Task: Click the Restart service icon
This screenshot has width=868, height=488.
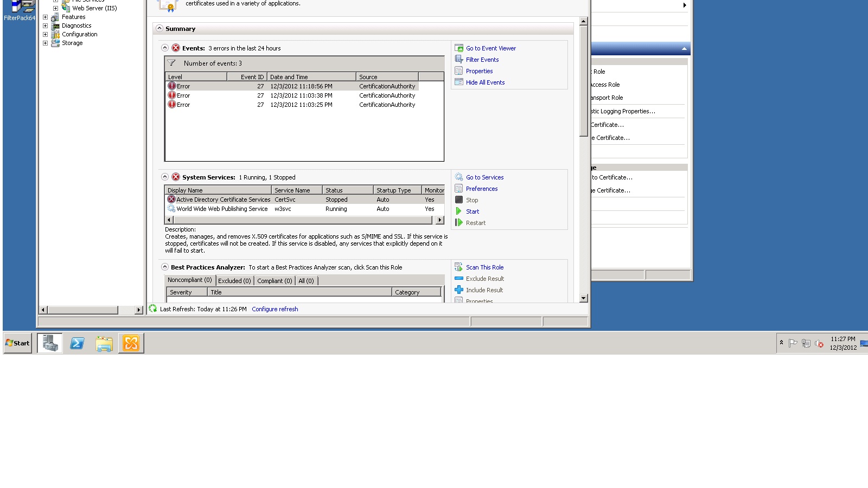Action: (x=459, y=223)
